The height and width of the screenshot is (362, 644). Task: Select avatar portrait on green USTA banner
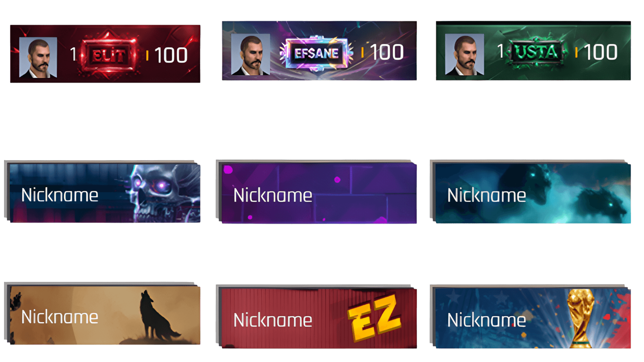point(464,54)
